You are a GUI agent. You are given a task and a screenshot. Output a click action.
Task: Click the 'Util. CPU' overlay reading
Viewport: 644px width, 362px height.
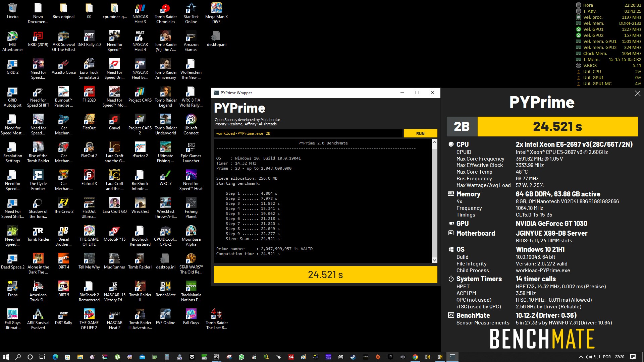[608, 71]
